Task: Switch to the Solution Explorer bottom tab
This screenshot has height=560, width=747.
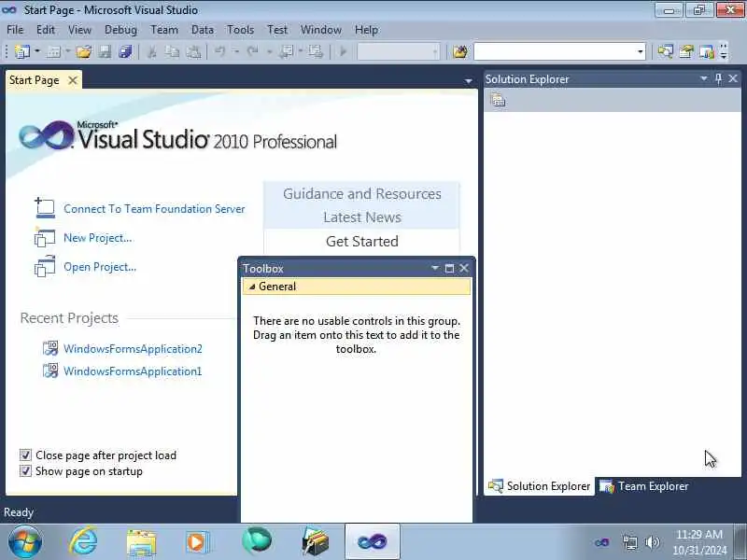Action: (x=540, y=486)
